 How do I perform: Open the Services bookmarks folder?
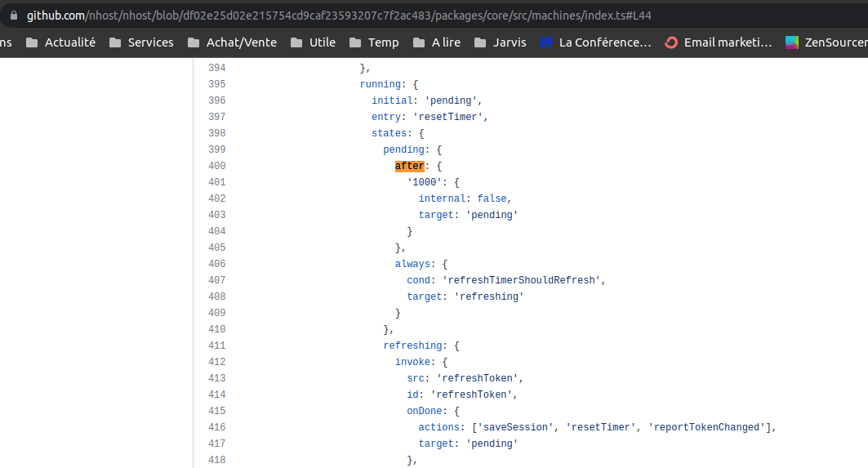[x=142, y=42]
